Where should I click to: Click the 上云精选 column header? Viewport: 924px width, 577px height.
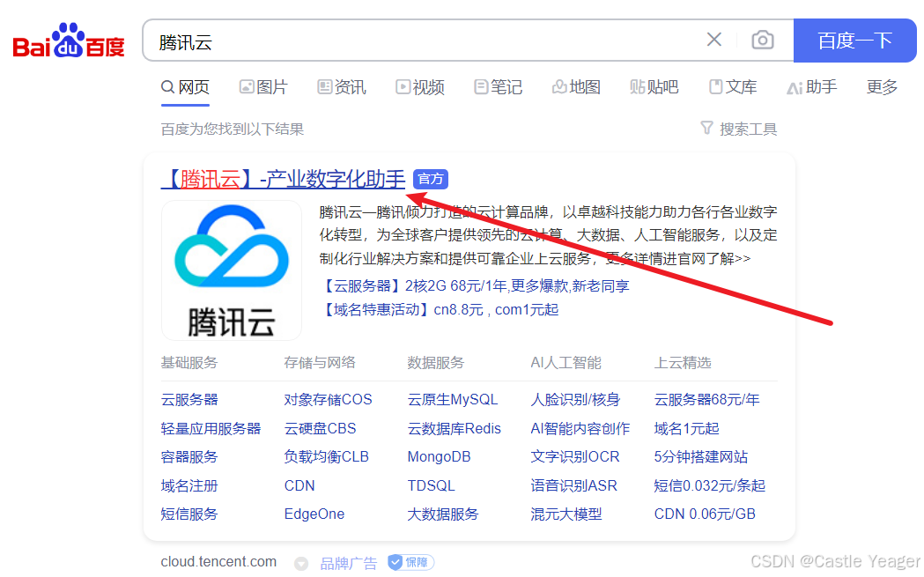click(x=683, y=362)
